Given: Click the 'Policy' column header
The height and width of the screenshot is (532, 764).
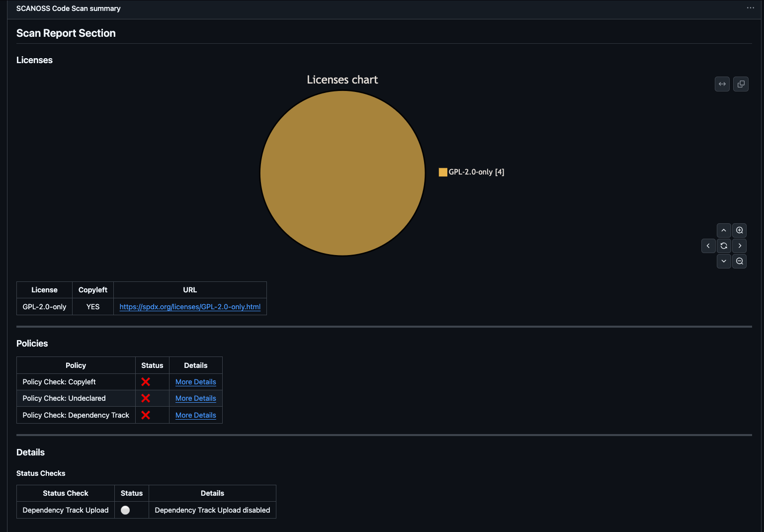Looking at the screenshot, I should [76, 365].
